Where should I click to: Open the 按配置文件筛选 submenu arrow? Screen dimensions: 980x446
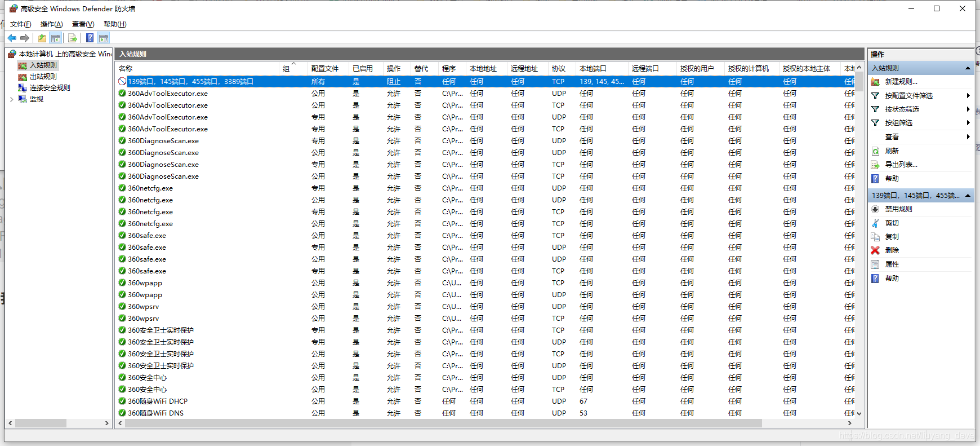[968, 96]
